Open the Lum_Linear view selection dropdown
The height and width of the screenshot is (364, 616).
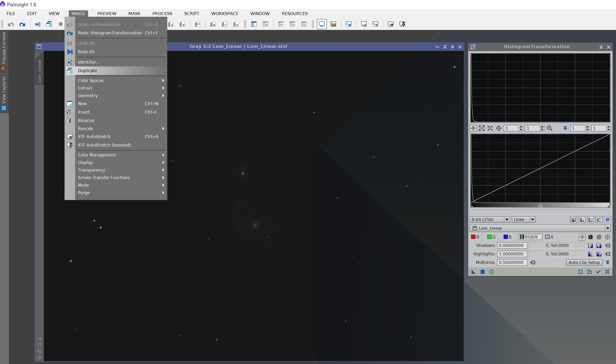[540, 228]
